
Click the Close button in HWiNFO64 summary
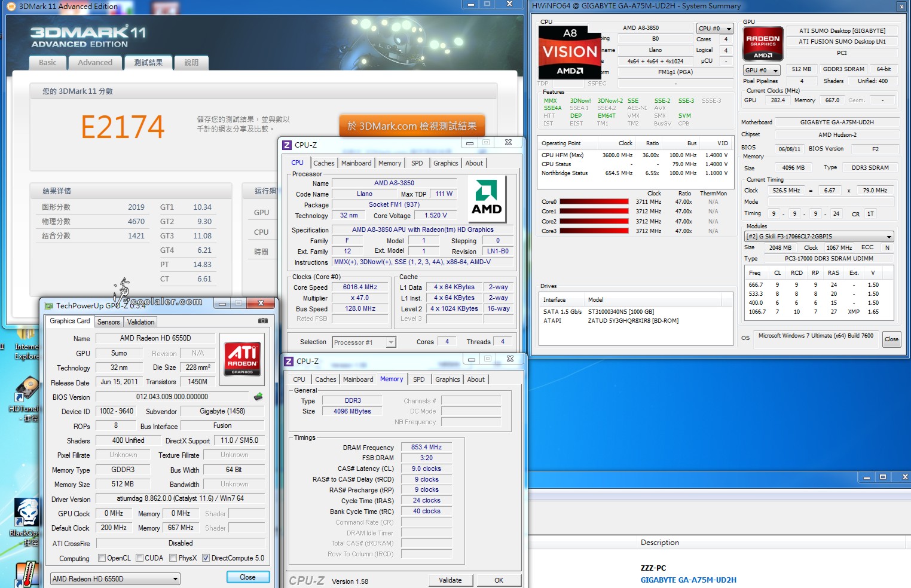(891, 339)
